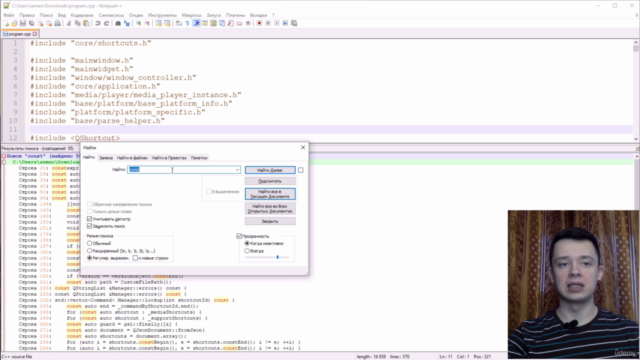Toggle the monitoring eye toolbar icon
Viewport: 640px width, 360px height.
tap(248, 23)
